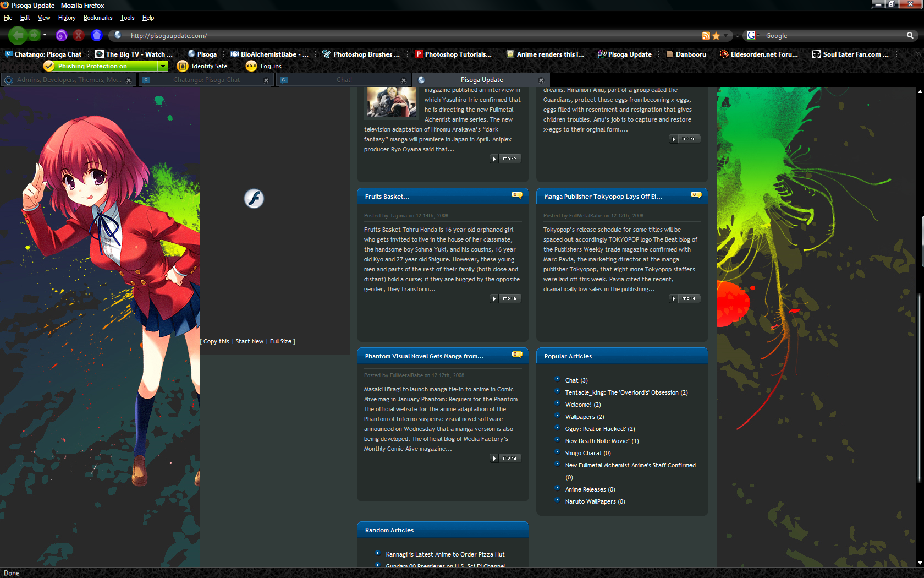Open Danbooru bookmark

(686, 54)
